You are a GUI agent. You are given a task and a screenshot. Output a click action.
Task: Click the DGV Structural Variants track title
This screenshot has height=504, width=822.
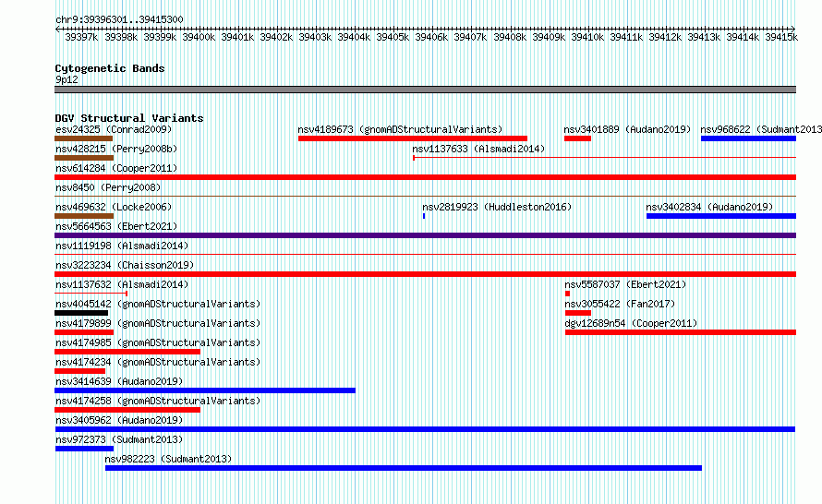coord(129,118)
